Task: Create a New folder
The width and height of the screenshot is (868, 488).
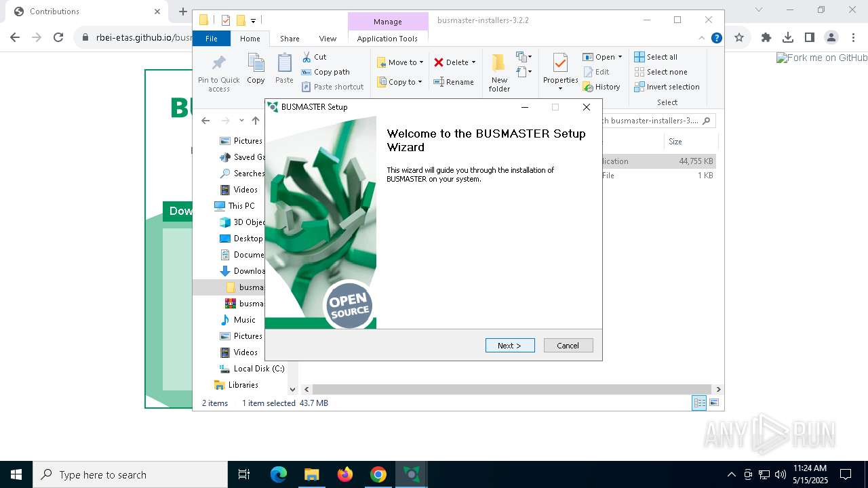Action: tap(499, 73)
